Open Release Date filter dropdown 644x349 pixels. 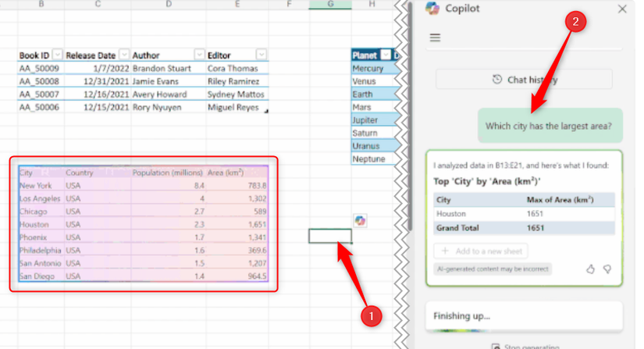pyautogui.click(x=123, y=55)
